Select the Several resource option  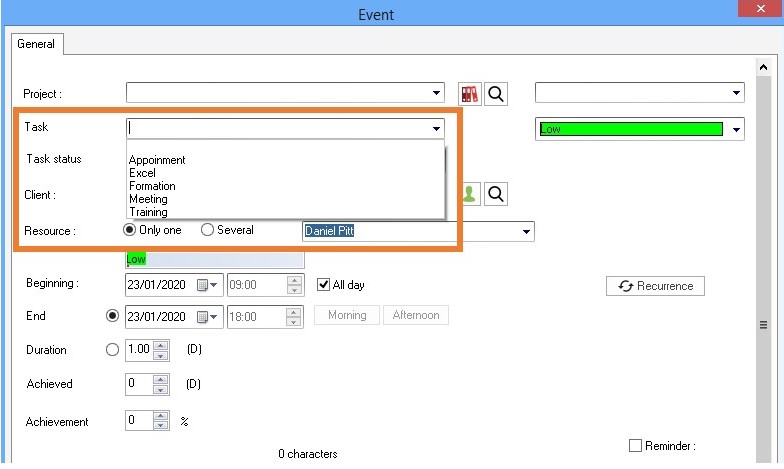coord(208,230)
